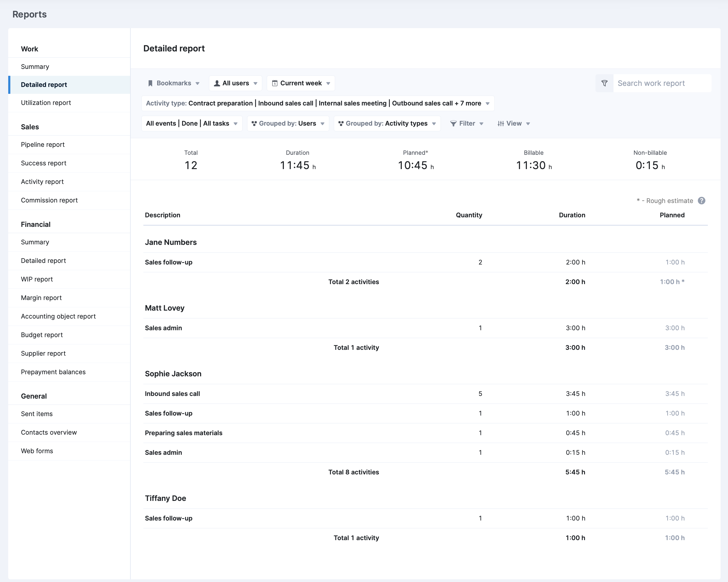The width and height of the screenshot is (728, 582).
Task: Open Pipeline report
Action: tap(69, 144)
